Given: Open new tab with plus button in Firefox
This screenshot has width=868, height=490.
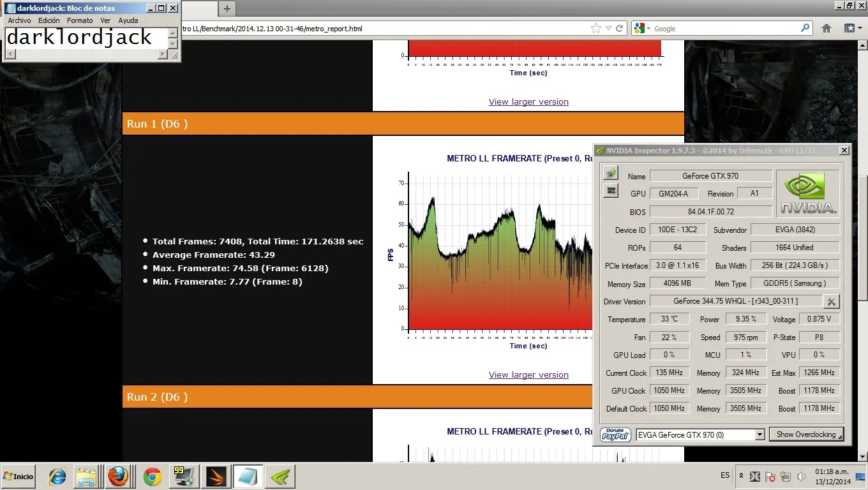Looking at the screenshot, I should tap(227, 8).
